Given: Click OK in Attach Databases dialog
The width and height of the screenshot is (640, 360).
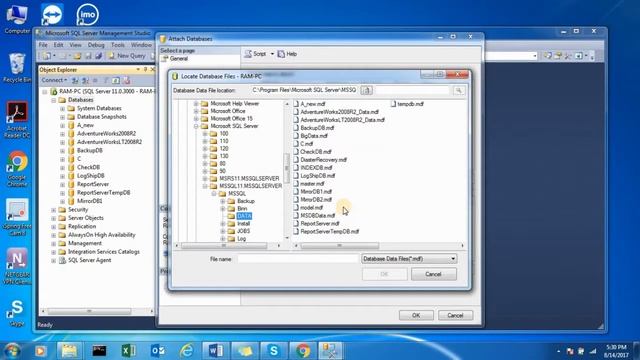Looking at the screenshot, I should pyautogui.click(x=416, y=316).
